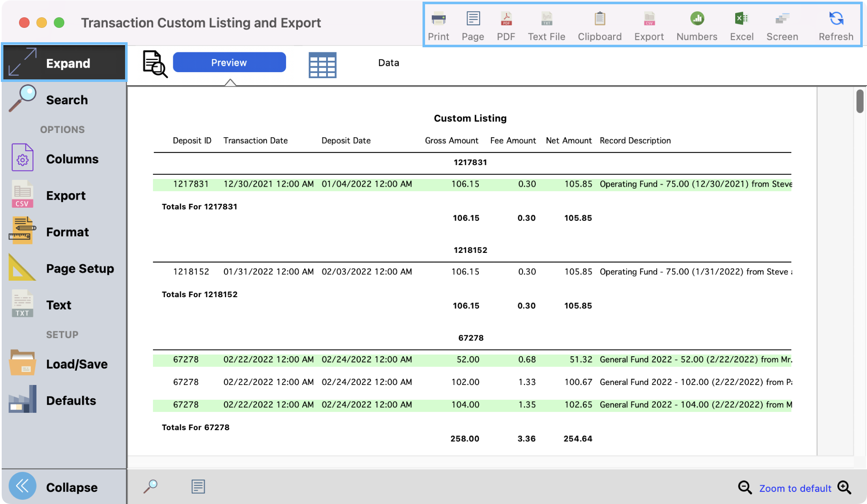Expand the sidebar panel
867x504 pixels.
tap(64, 63)
